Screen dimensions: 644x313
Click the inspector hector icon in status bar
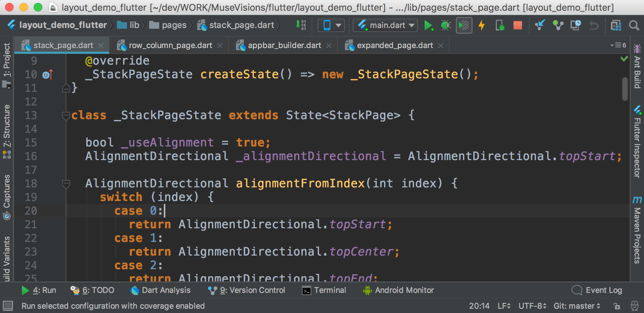coord(635,306)
